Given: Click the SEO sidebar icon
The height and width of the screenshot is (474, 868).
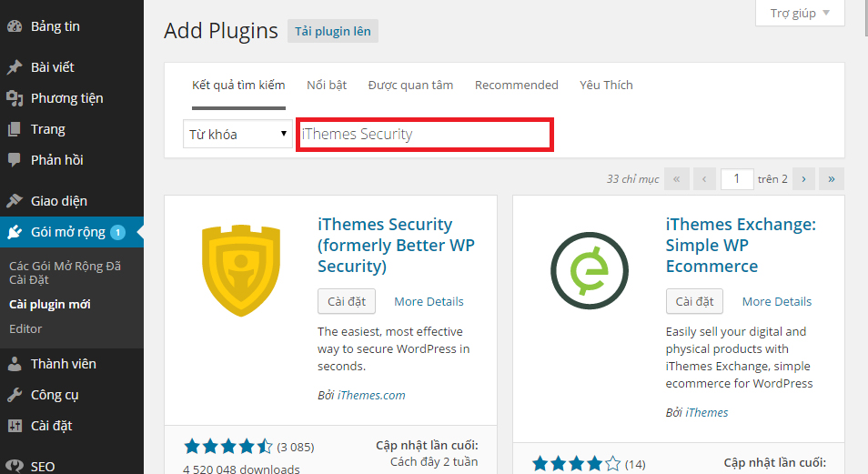Looking at the screenshot, I should (15, 466).
